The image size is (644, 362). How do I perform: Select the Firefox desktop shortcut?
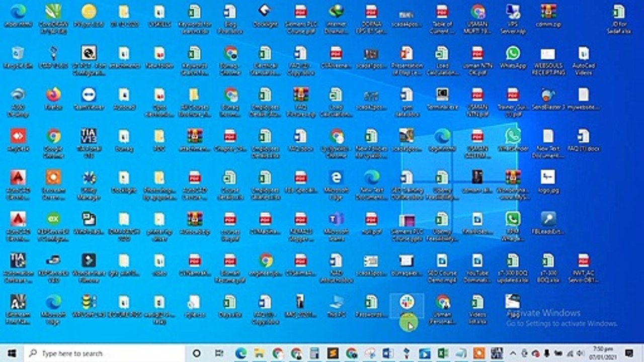53,98
